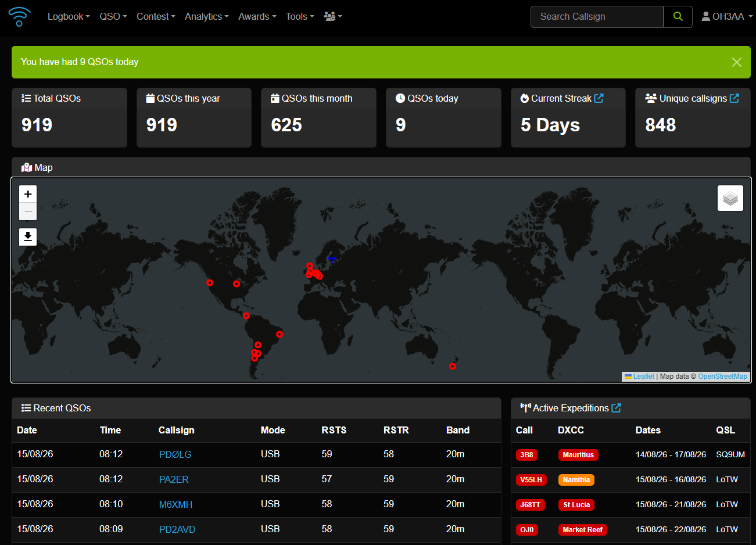
Task: Open callsign PDØLG link
Action: (x=175, y=454)
